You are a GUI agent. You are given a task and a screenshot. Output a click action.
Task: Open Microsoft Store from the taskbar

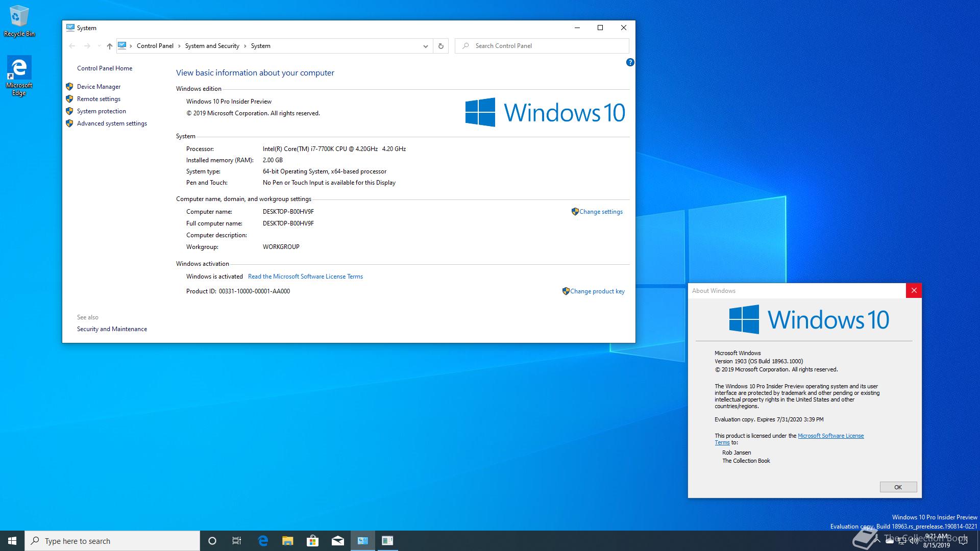(313, 541)
